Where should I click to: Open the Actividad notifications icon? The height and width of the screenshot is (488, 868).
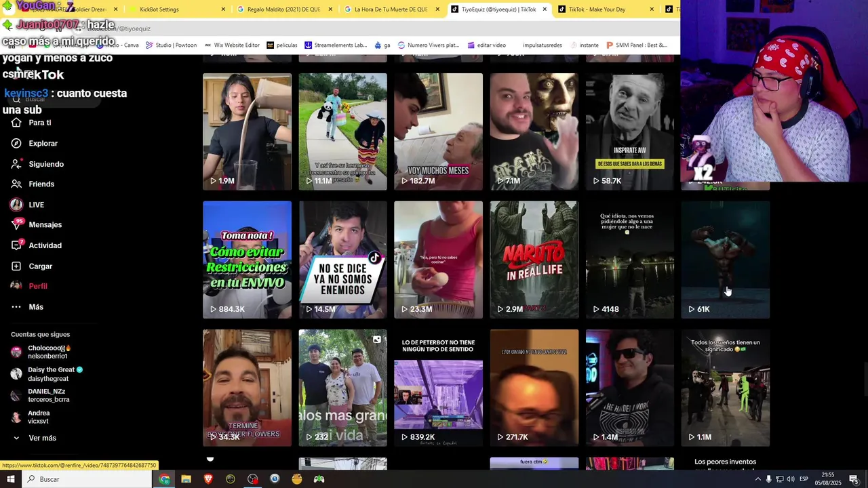point(16,245)
